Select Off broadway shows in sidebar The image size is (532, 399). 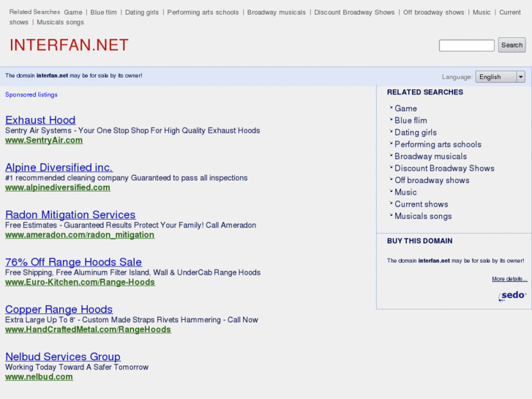click(432, 180)
